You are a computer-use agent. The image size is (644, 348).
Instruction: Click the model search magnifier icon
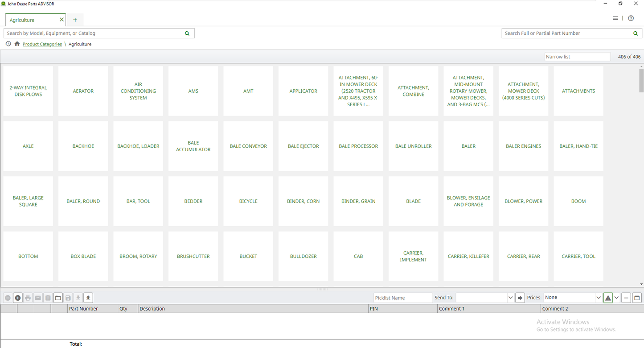tap(187, 33)
